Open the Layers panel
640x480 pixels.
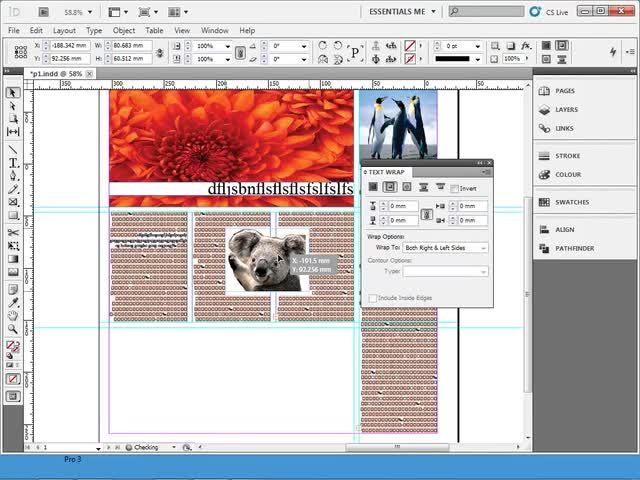566,110
